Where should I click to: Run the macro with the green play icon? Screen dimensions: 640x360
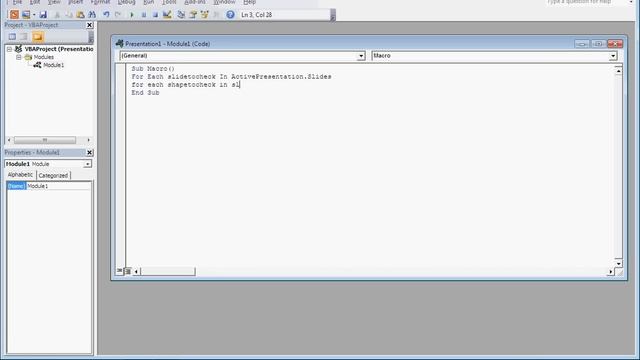click(x=131, y=15)
